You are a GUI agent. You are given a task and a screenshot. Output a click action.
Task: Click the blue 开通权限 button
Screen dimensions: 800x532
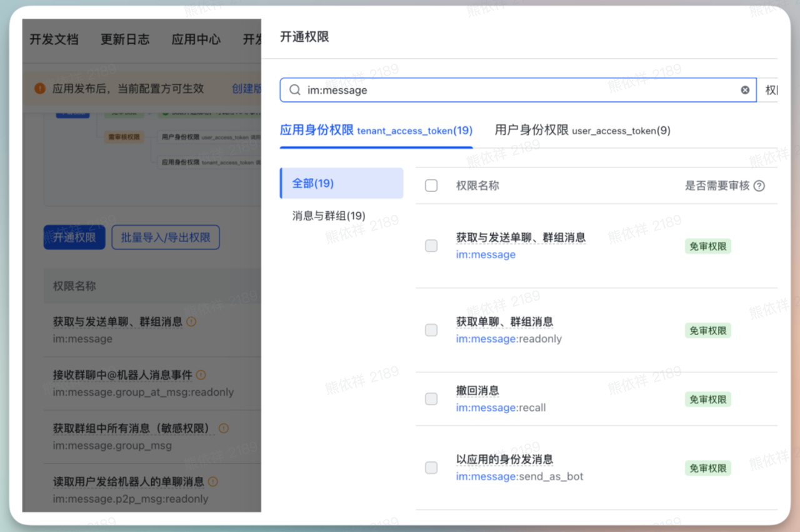click(74, 237)
